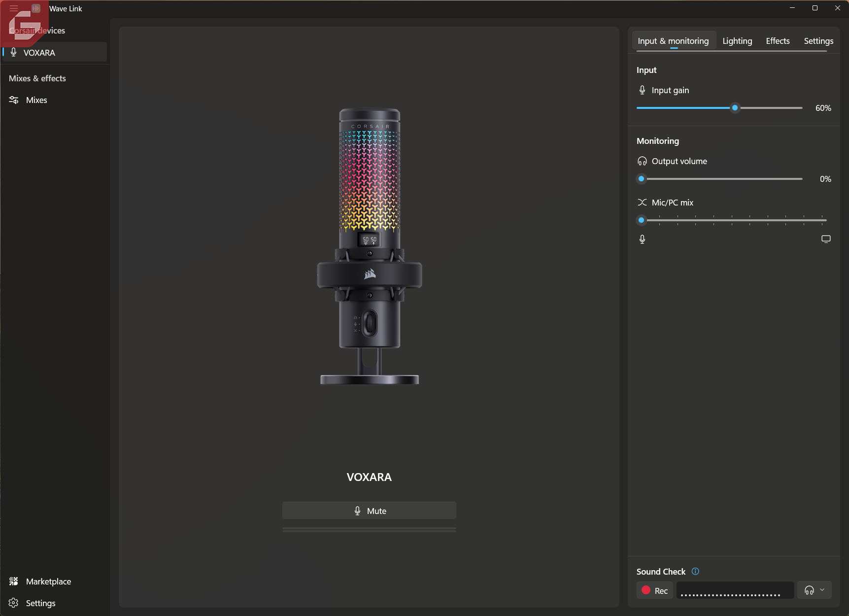Open the device Settings tab
Screen dimensions: 849x616
[x=818, y=41]
